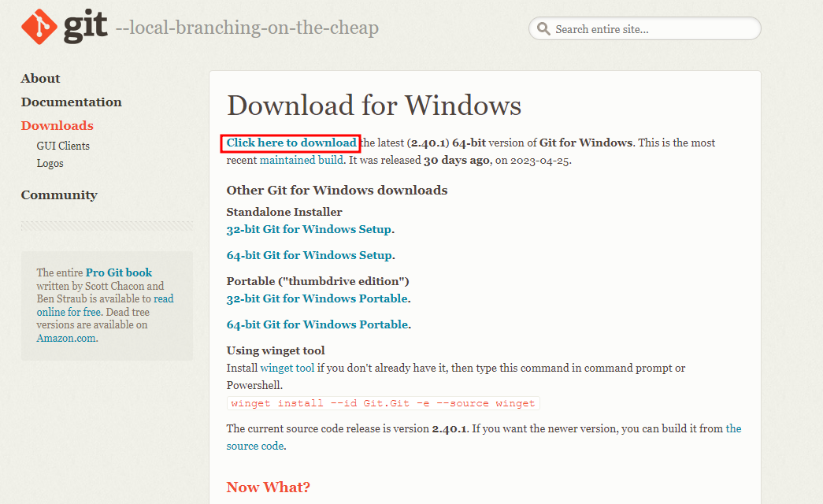Open the About section
The height and width of the screenshot is (504, 823).
pyautogui.click(x=40, y=78)
